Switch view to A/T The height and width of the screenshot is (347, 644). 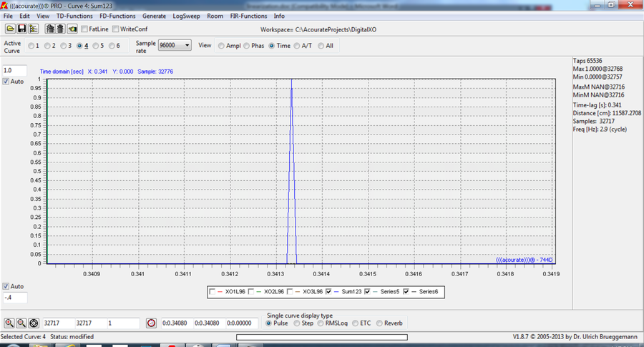297,46
